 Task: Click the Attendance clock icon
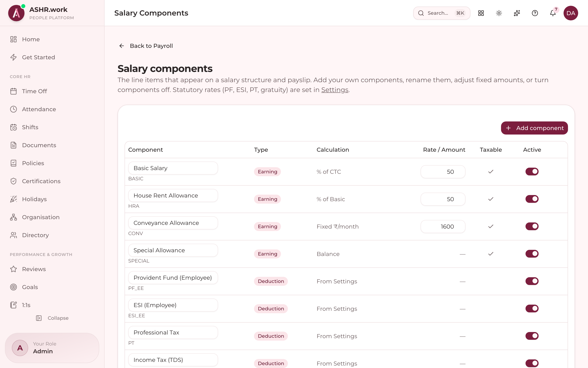pyautogui.click(x=13, y=109)
